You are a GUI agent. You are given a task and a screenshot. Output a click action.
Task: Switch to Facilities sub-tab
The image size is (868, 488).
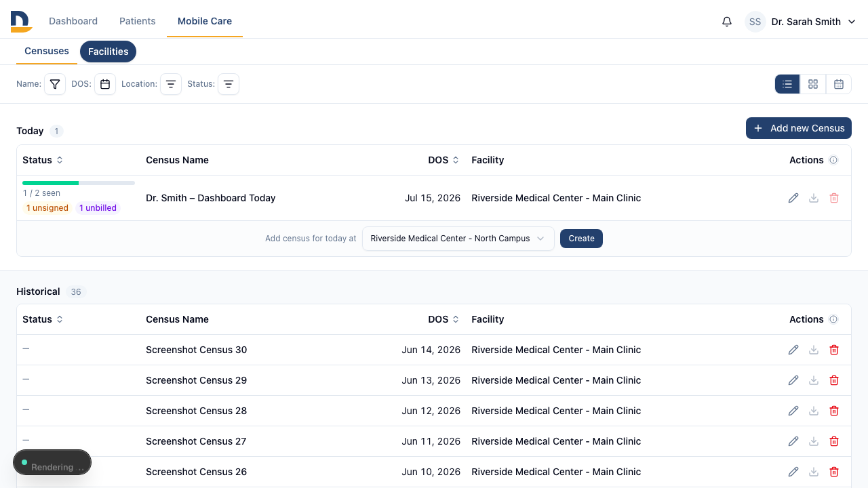[x=108, y=52]
